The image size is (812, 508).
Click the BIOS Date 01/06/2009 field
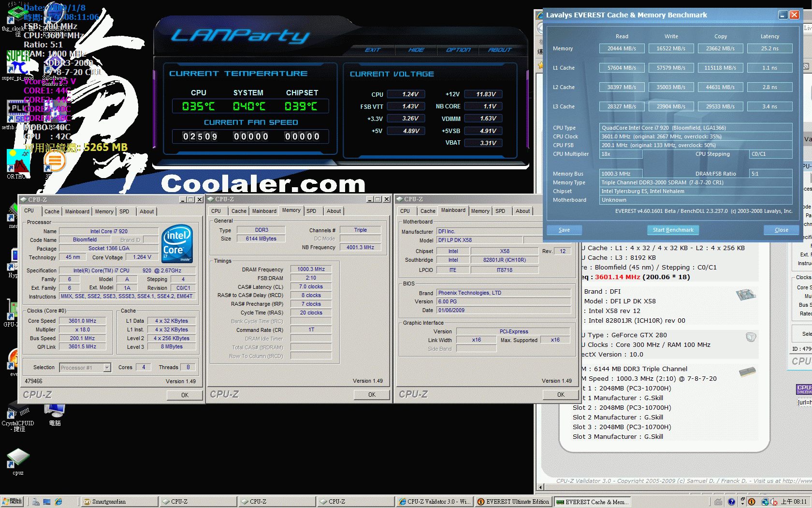pos(504,310)
